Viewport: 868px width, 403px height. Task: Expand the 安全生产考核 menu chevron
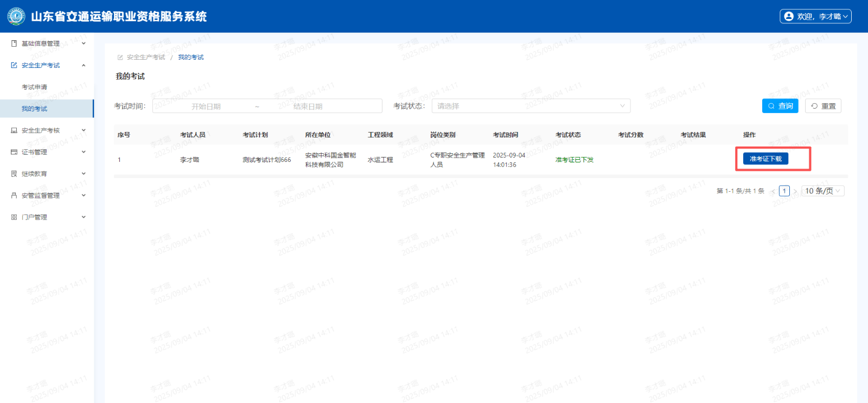tap(84, 130)
